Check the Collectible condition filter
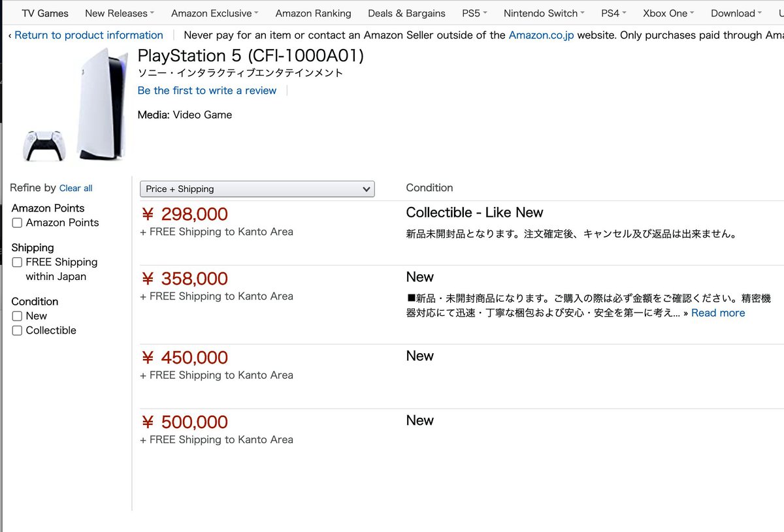Image resolution: width=784 pixels, height=532 pixels. click(x=18, y=331)
